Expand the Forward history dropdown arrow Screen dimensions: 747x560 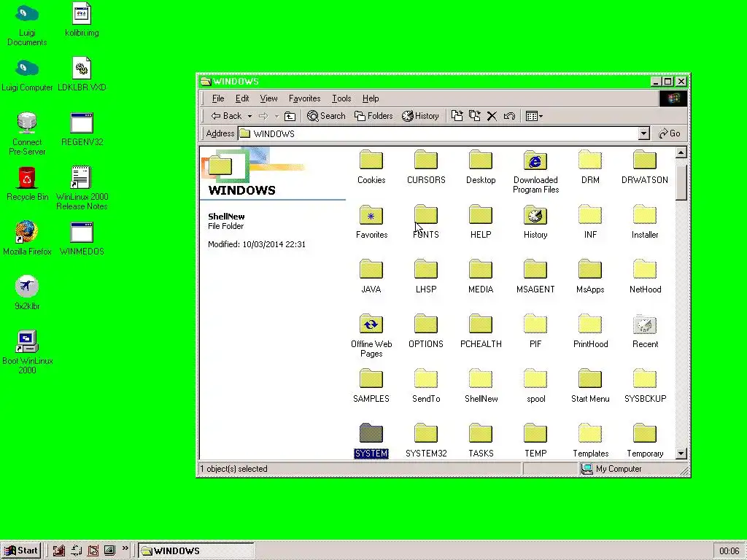tap(276, 116)
